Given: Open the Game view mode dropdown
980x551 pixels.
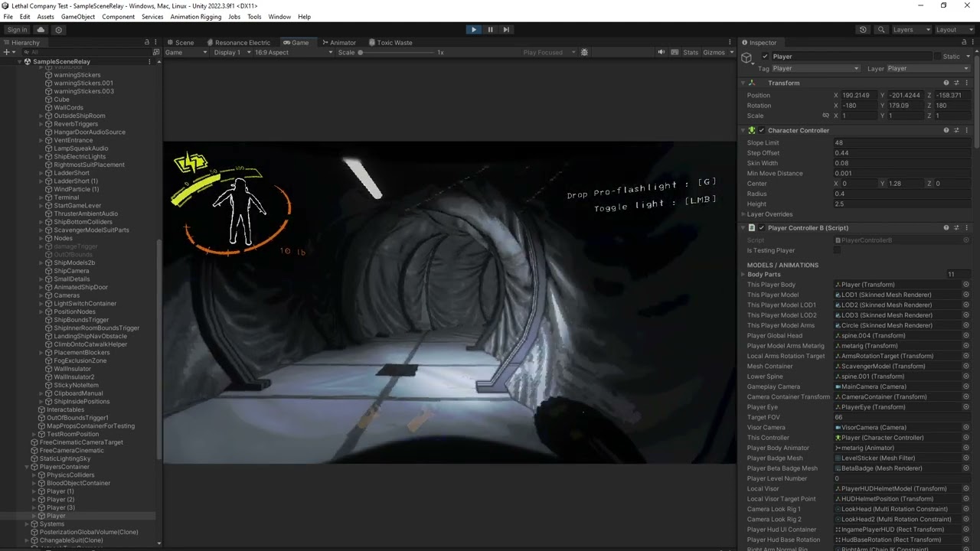Looking at the screenshot, I should [186, 52].
